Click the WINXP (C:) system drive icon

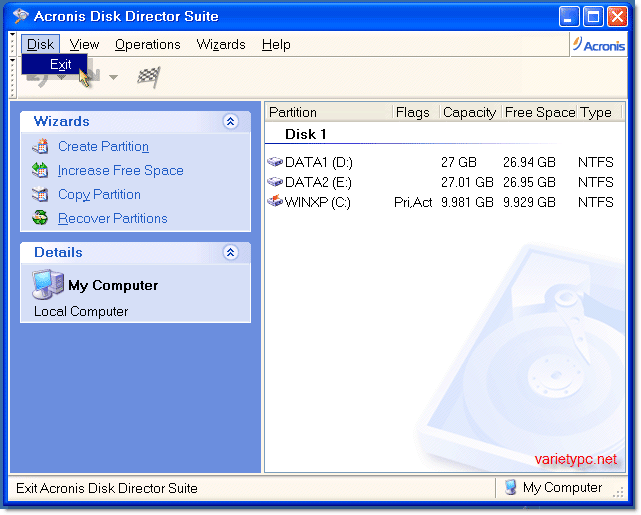[x=275, y=201]
